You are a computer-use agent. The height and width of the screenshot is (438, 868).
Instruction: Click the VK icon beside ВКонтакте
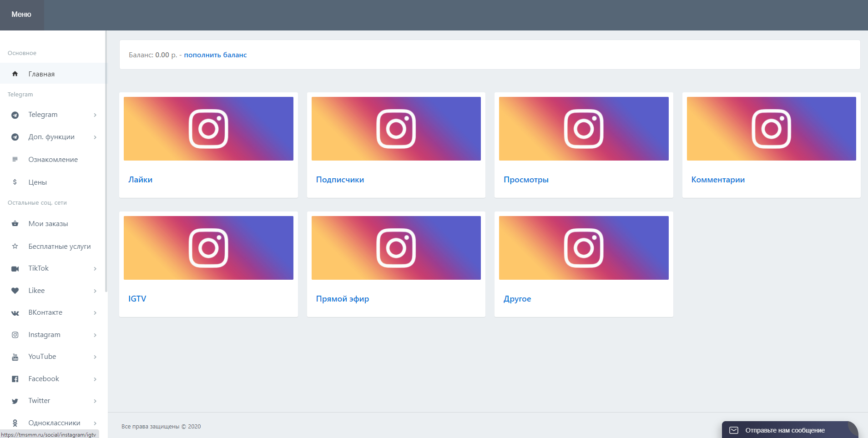(15, 313)
